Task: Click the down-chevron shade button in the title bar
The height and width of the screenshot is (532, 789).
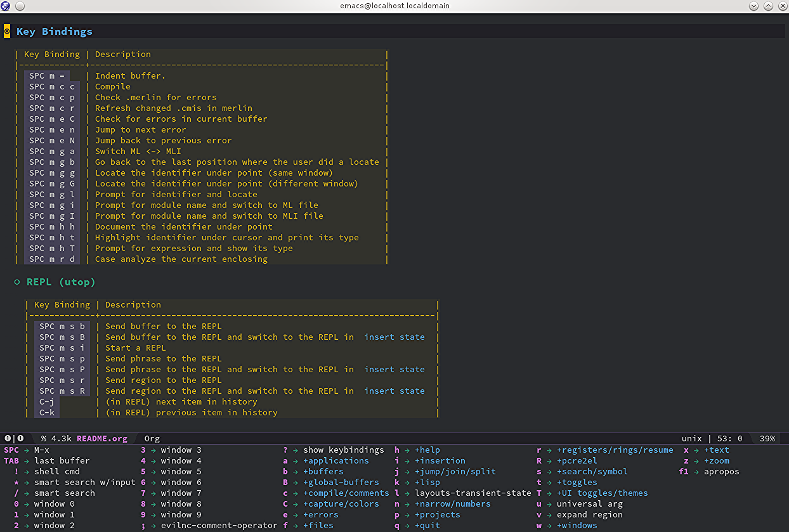Action: point(755,6)
